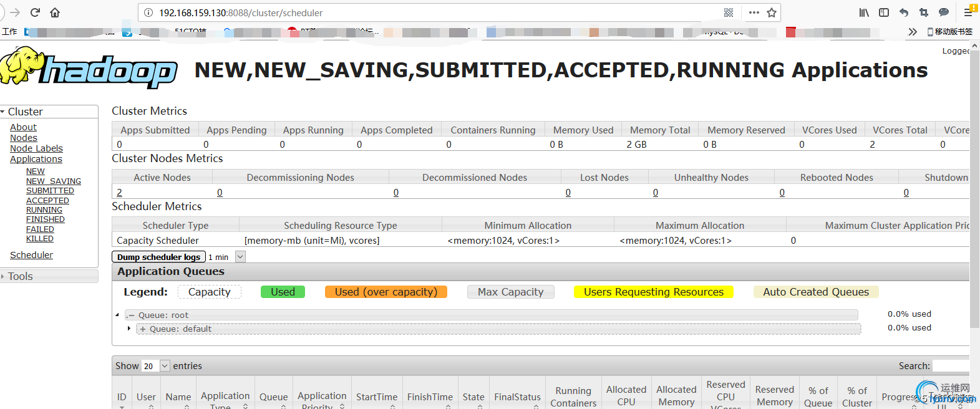Click Rebooted Nodes count link

[782, 193]
